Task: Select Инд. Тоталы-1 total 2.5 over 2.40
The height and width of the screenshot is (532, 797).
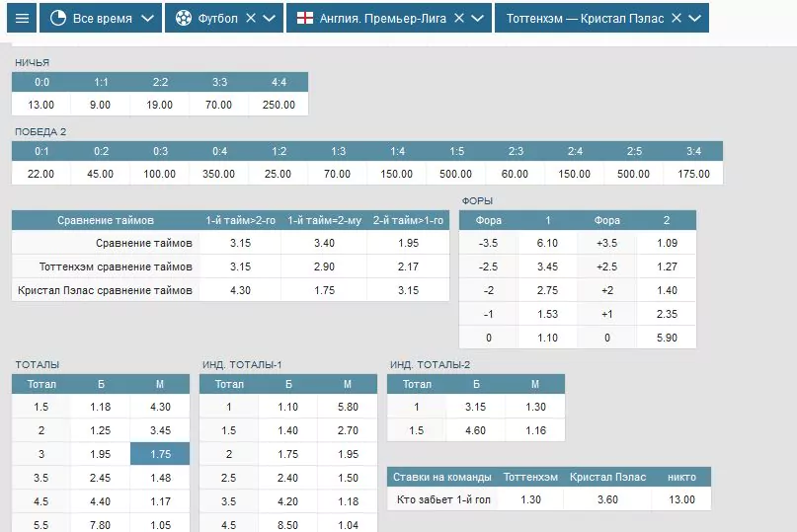Action: click(x=287, y=478)
